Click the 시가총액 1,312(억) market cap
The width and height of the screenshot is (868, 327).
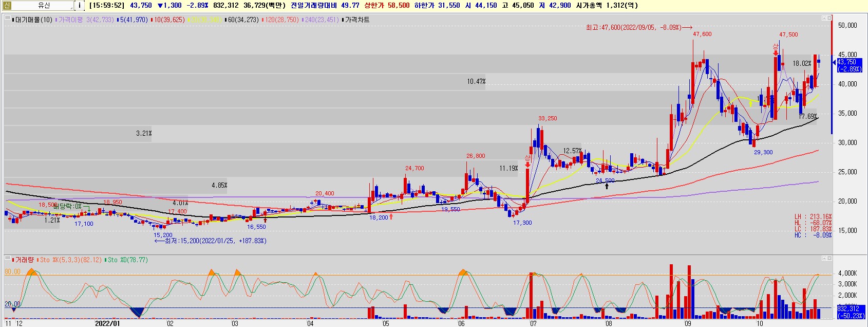607,5
